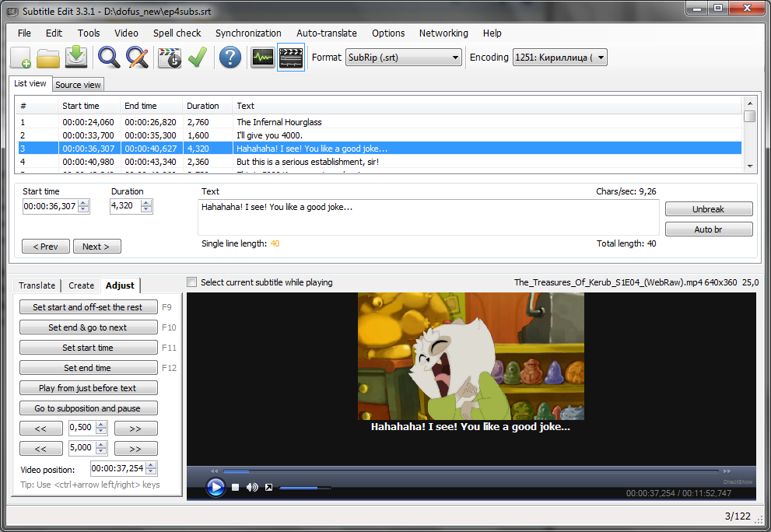Toggle the waveform display icon

[x=262, y=58]
